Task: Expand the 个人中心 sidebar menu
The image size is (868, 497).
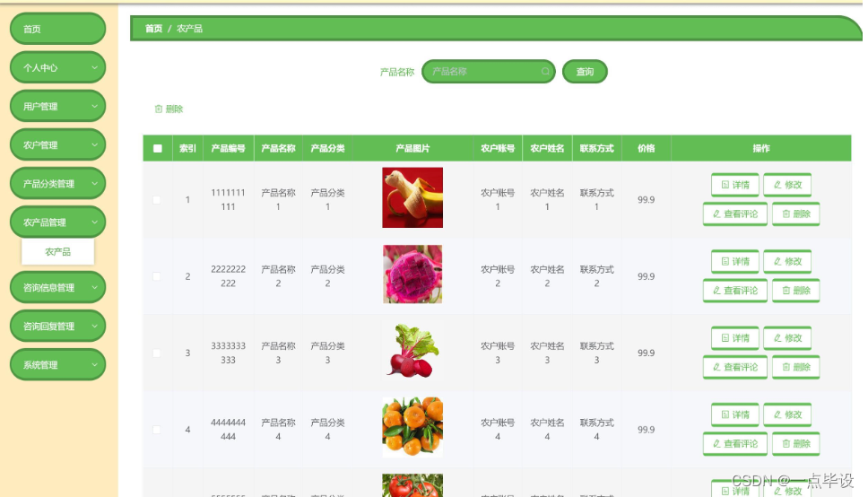Action: point(57,67)
